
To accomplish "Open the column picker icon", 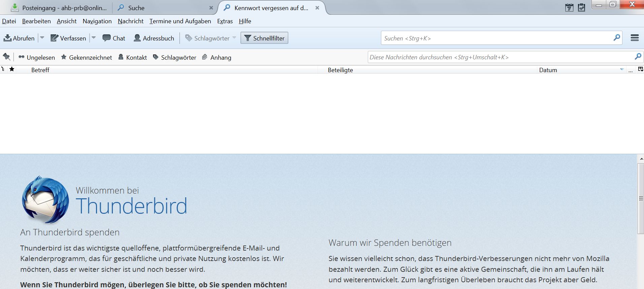I will pos(641,69).
